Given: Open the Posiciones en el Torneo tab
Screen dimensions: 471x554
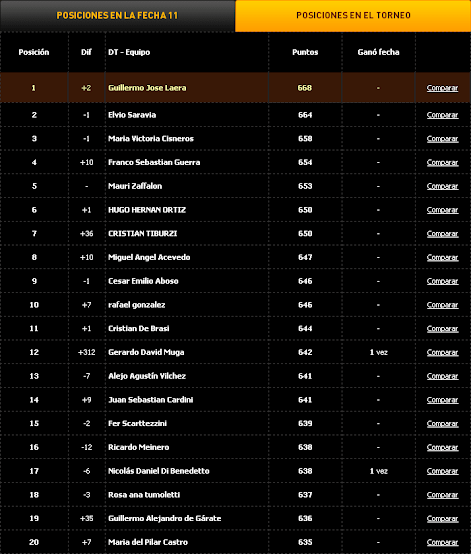Looking at the screenshot, I should pyautogui.click(x=353, y=16).
